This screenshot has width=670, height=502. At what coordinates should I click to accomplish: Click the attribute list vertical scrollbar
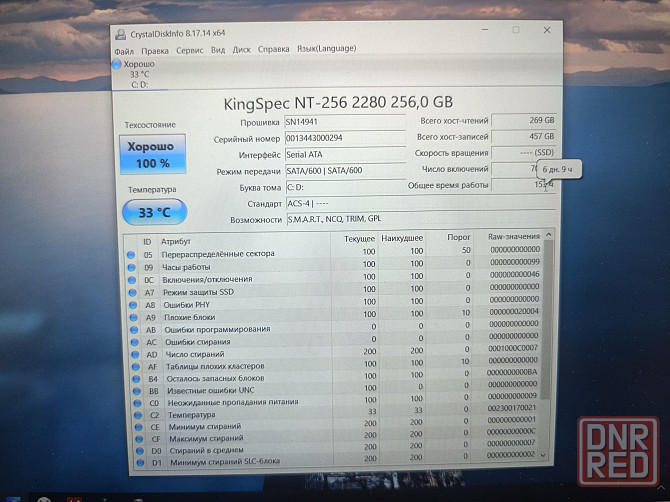click(547, 350)
